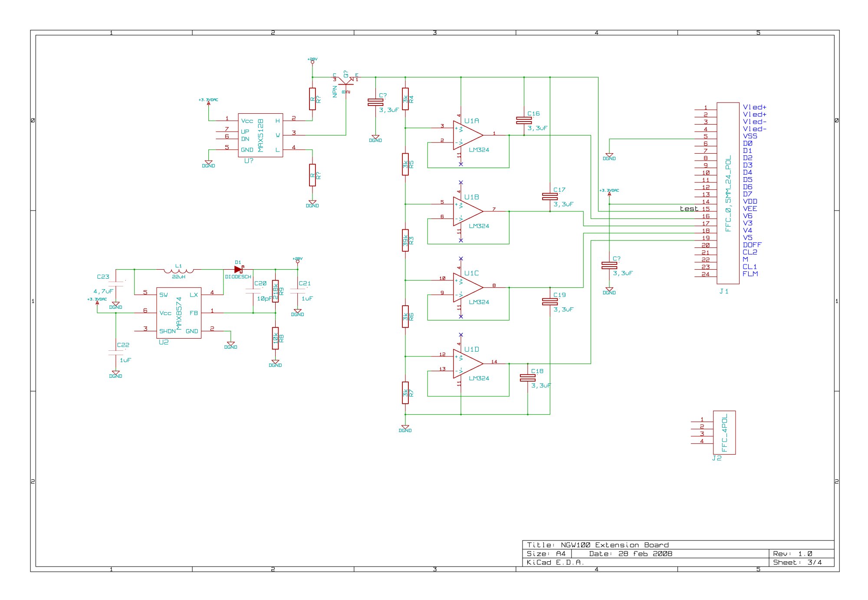The height and width of the screenshot is (600, 868).
Task: Select resistor R5 3k
Action: (x=405, y=164)
